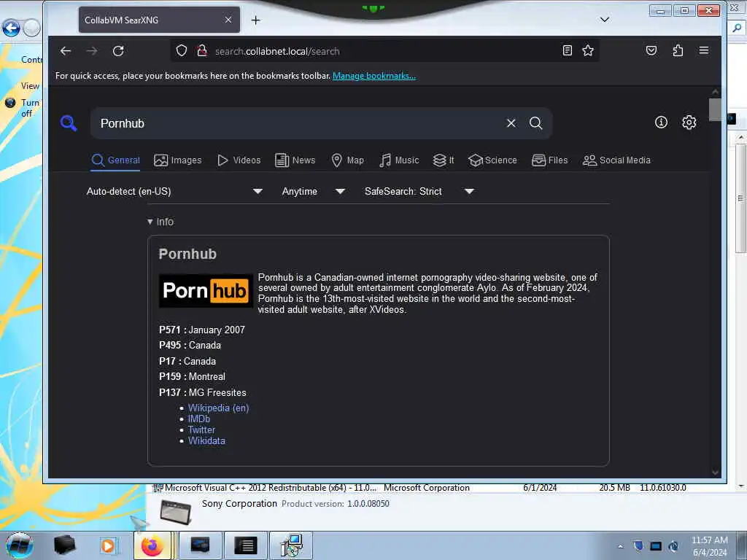747x560 pixels.
Task: Open the Pocket save icon
Action: (x=651, y=50)
